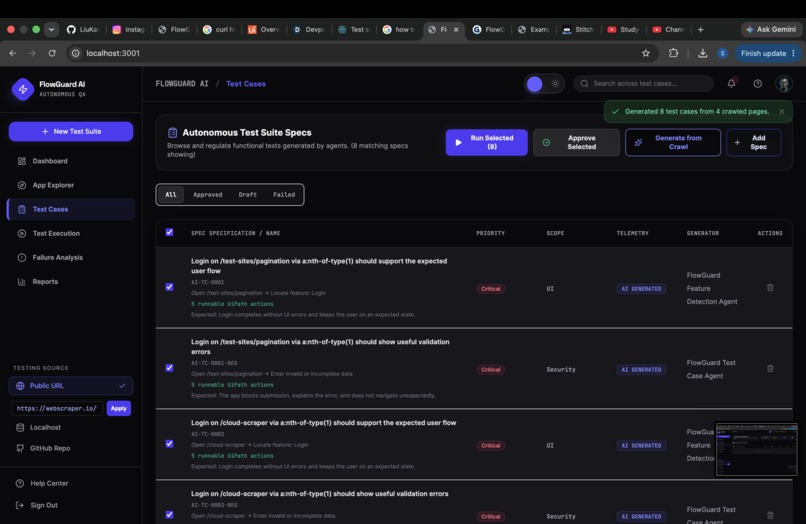Image resolution: width=806 pixels, height=524 pixels.
Task: Open Ask Gemini in browser
Action: tap(771, 30)
